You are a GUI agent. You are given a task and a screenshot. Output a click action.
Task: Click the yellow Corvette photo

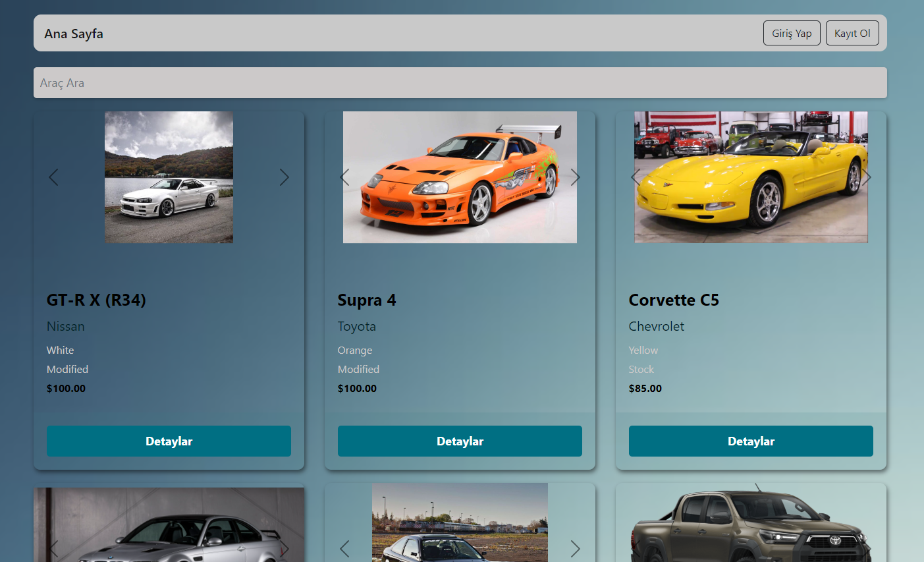[751, 177]
